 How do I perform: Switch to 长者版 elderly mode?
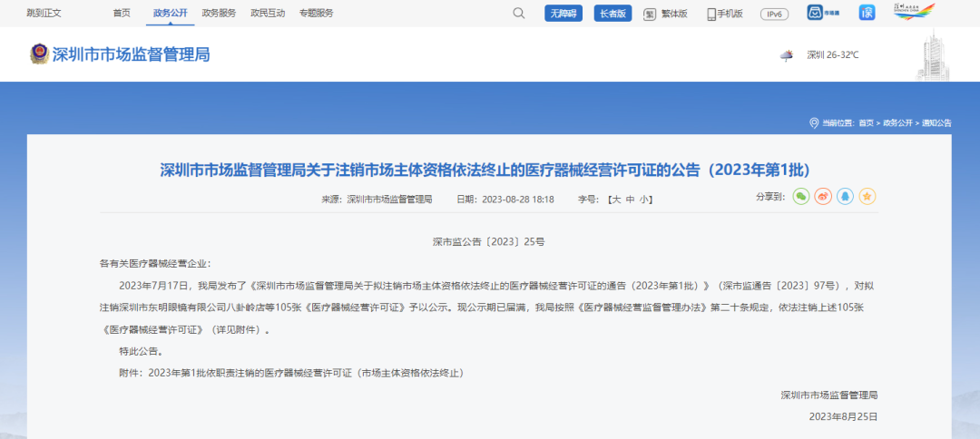click(612, 14)
